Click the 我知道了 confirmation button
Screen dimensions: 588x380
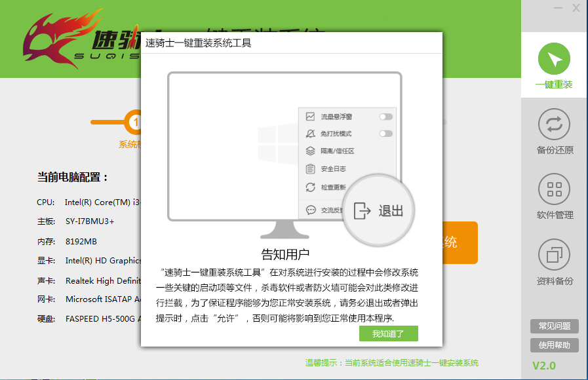388,333
